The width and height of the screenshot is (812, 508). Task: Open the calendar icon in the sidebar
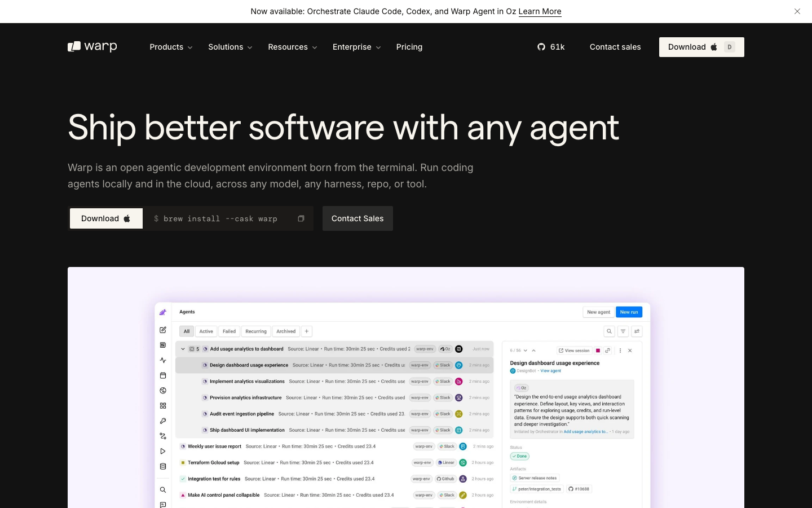[163, 375]
